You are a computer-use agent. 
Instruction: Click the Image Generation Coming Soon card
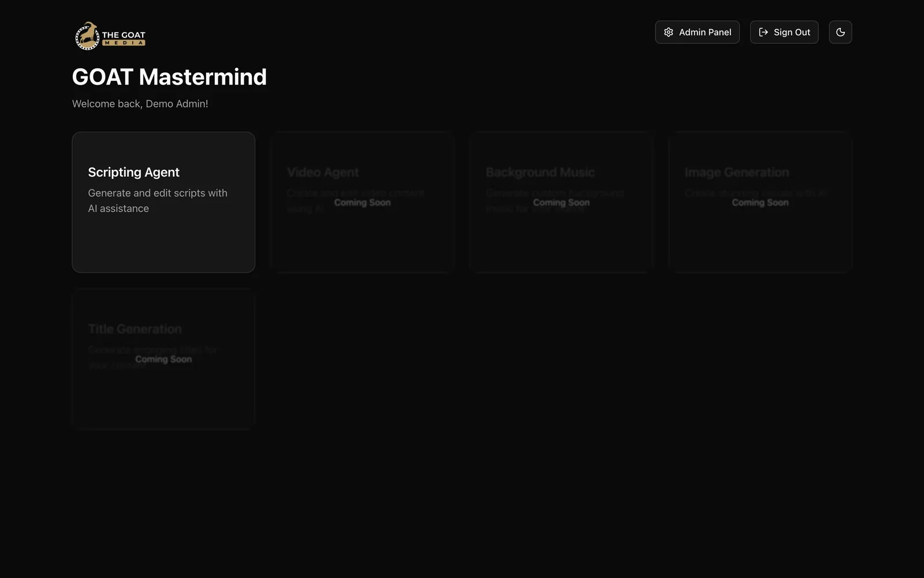(x=760, y=202)
